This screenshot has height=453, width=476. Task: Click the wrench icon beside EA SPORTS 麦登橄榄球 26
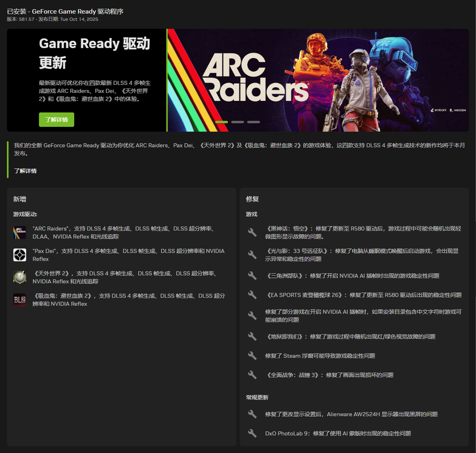click(x=252, y=294)
